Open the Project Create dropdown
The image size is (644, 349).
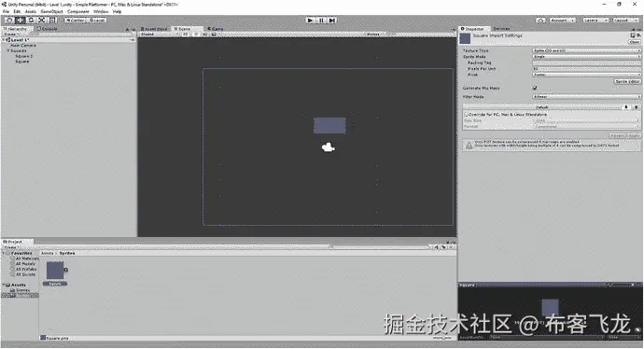pos(10,247)
